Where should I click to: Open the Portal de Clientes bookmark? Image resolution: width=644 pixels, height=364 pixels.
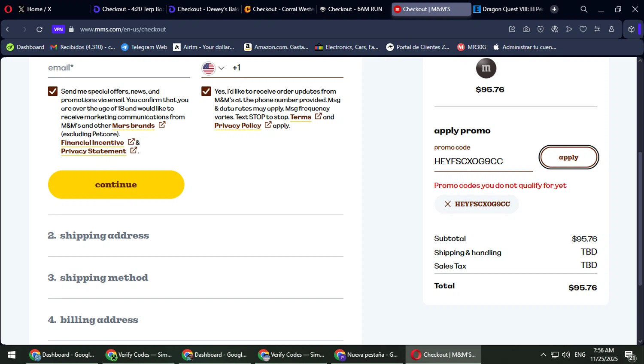click(418, 47)
